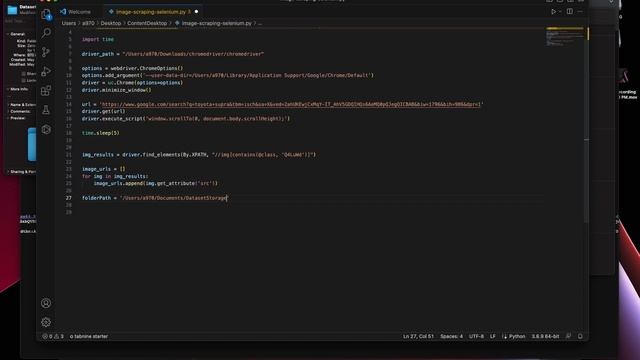640x360 pixels.
Task: Expand Sharing & Permissions in info window
Action: pos(8,172)
